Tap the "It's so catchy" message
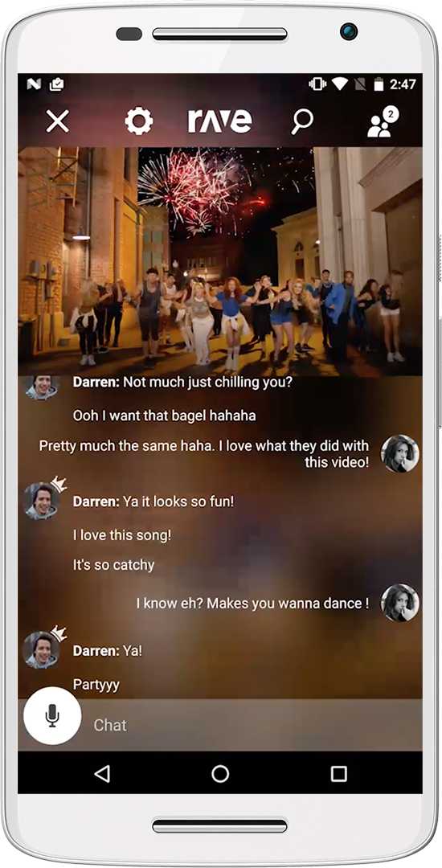The height and width of the screenshot is (868, 442). point(113,565)
